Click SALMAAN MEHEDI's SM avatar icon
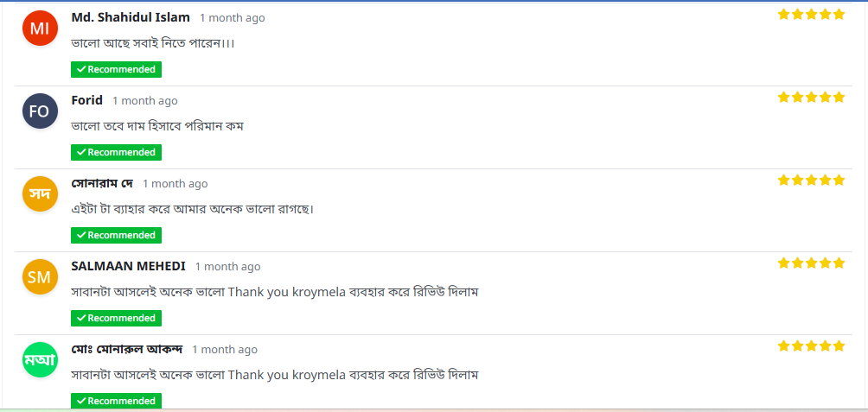The height and width of the screenshot is (412, 868). (x=40, y=277)
